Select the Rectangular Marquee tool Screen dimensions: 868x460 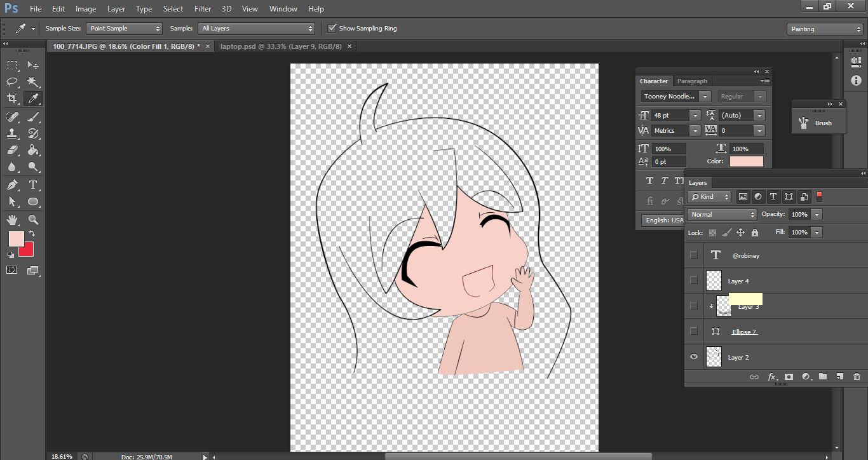(12, 65)
